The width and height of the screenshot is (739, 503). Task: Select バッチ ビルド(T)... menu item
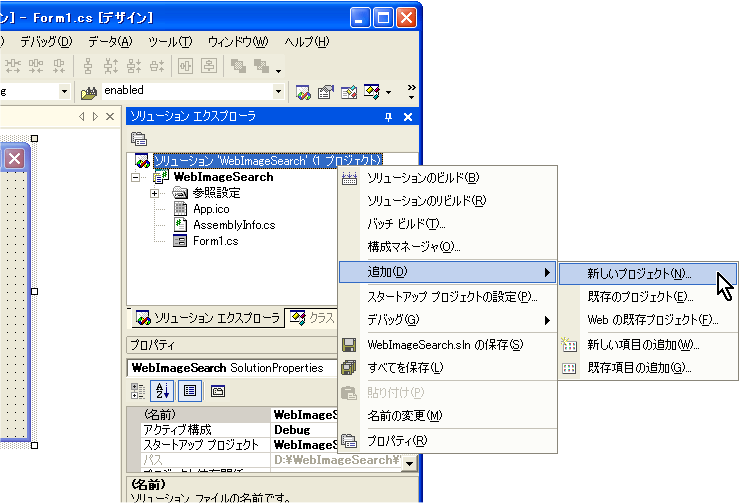coord(448,223)
